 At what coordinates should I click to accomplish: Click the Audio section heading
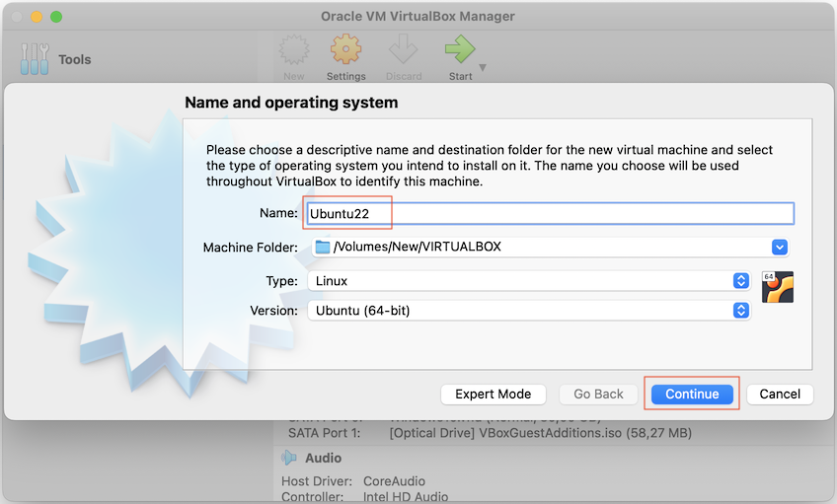(323, 458)
